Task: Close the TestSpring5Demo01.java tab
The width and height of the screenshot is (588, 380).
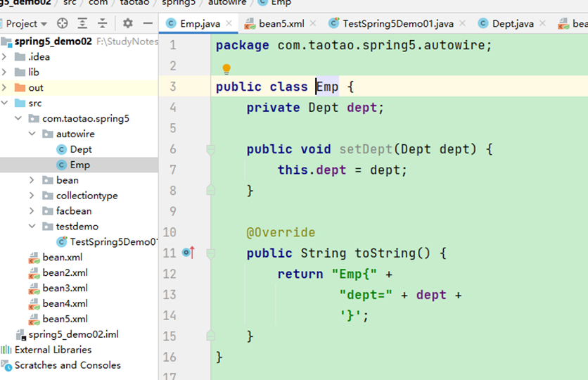Action: coord(462,24)
